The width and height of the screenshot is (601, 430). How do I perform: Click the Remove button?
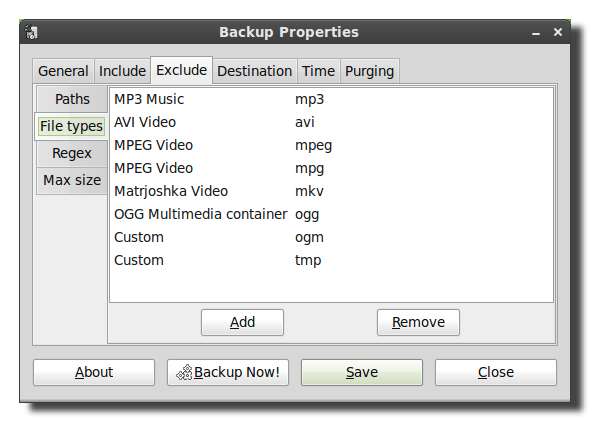pos(418,322)
